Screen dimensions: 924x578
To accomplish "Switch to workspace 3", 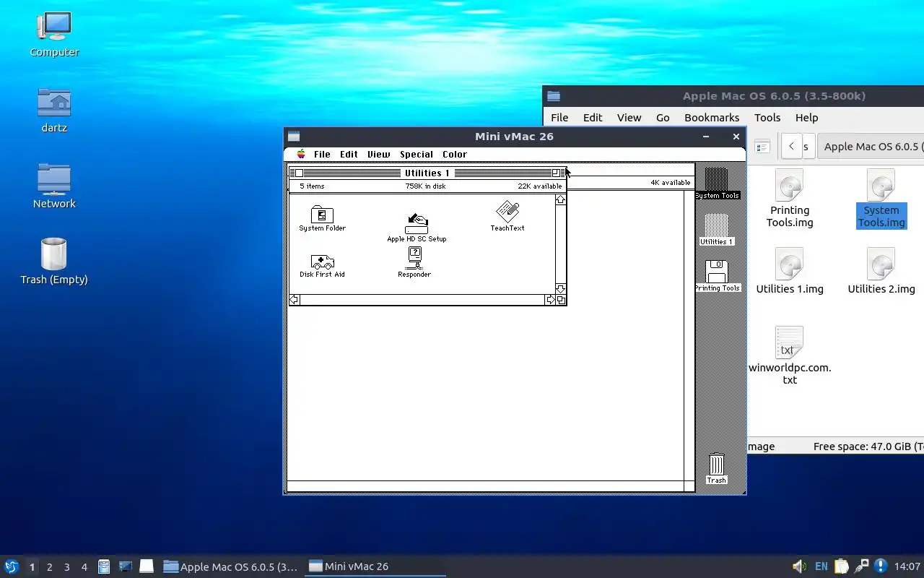I will 66,567.
